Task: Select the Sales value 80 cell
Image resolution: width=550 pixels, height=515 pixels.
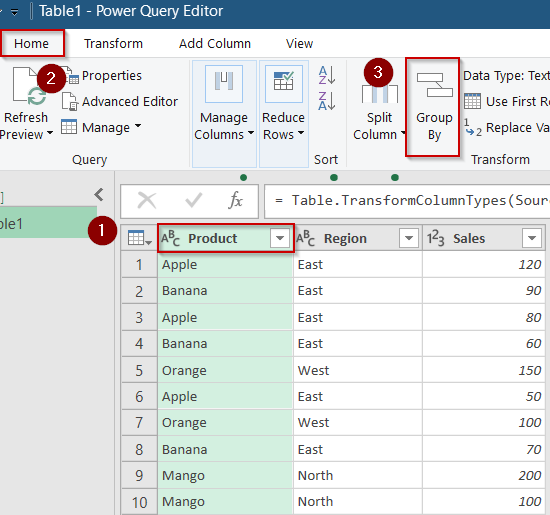Action: tap(484, 317)
